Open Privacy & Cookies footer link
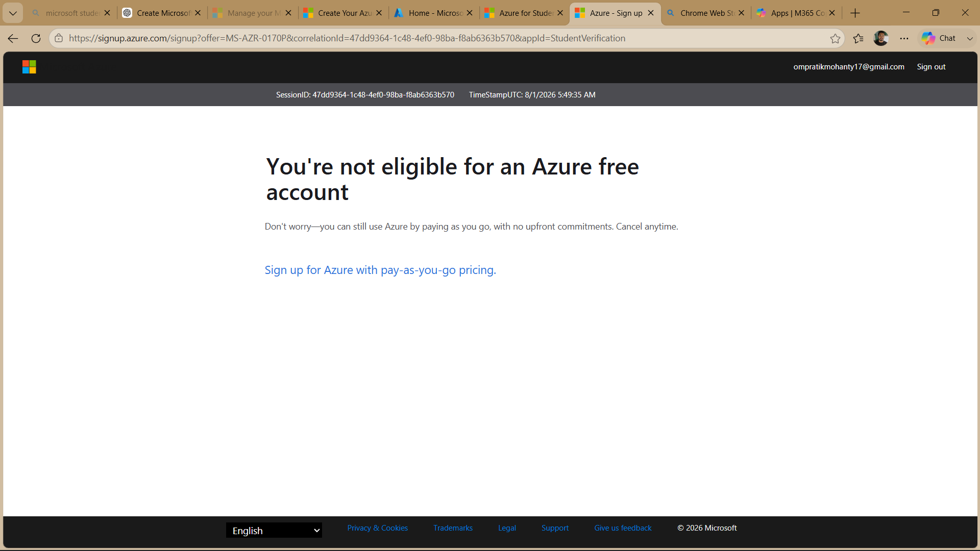The width and height of the screenshot is (980, 551). point(378,528)
